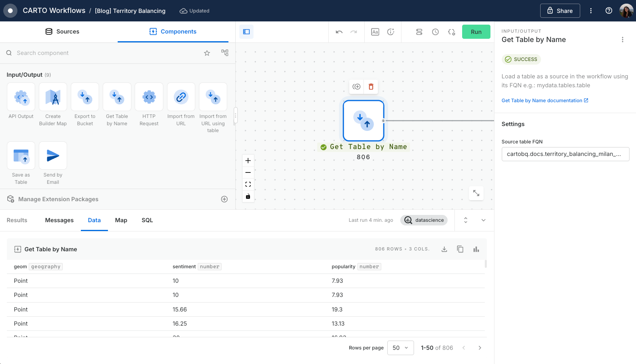Switch to the Sources tab
636x364 pixels.
(x=62, y=32)
